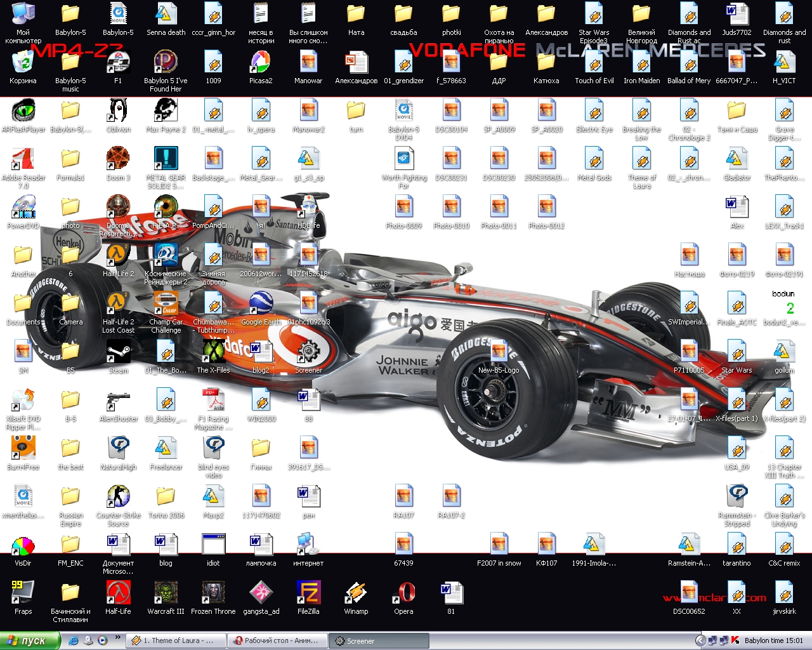The height and width of the screenshot is (650, 812).
Task: Select the Космические Рейнджеры 2 icon
Action: [166, 264]
